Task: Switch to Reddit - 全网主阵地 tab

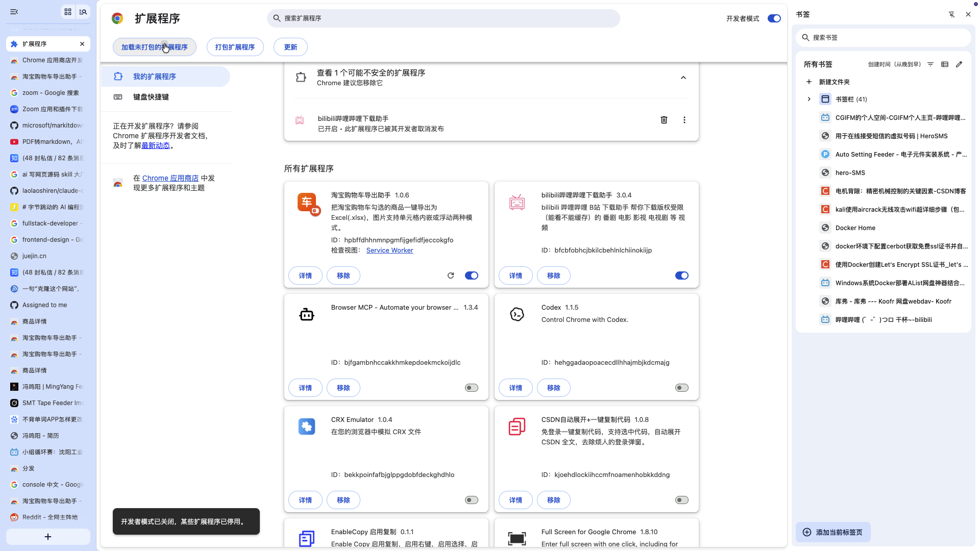Action: tap(48, 517)
